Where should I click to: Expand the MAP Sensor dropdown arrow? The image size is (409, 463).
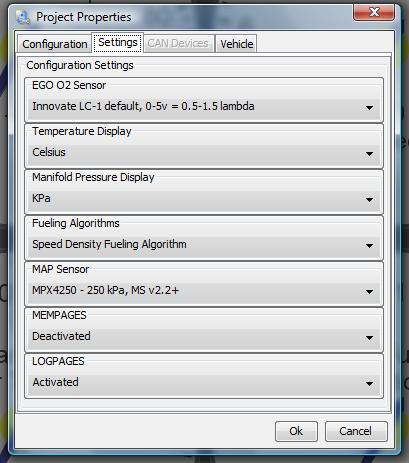[x=369, y=292]
